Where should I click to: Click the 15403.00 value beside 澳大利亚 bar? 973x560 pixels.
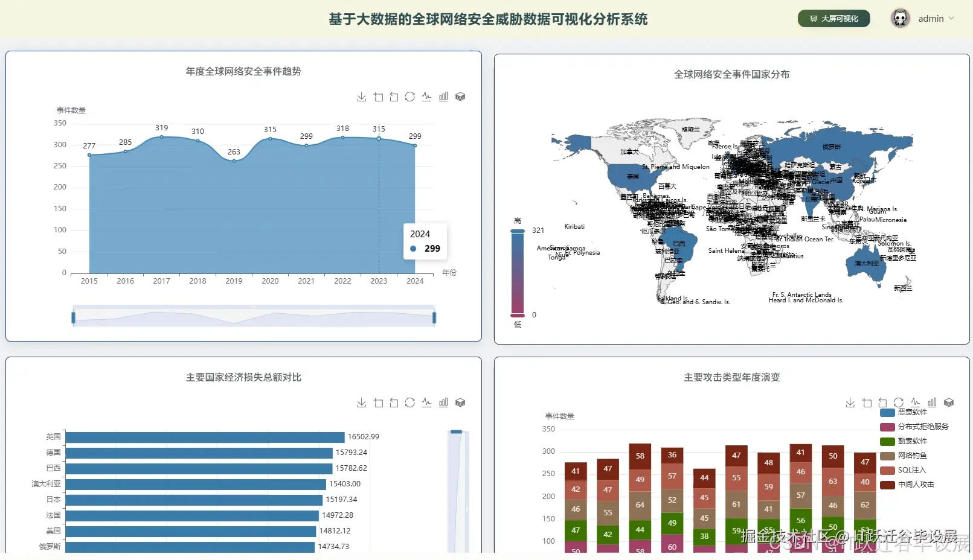pos(345,484)
